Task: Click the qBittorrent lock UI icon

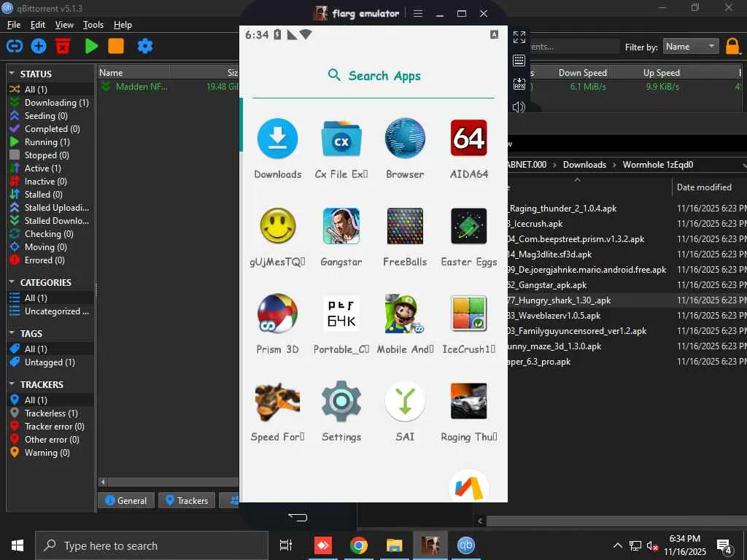Action: 732,47
